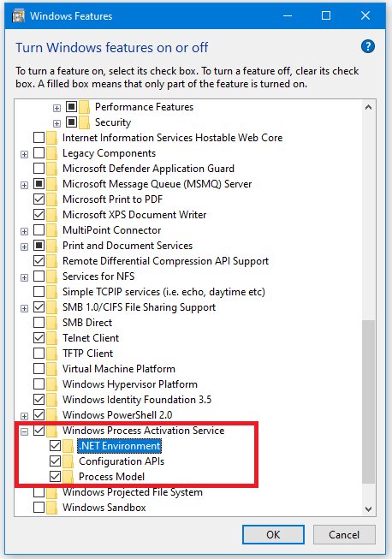Click folder icon beside Configuration APIs
Image resolution: width=392 pixels, height=559 pixels.
tap(68, 461)
